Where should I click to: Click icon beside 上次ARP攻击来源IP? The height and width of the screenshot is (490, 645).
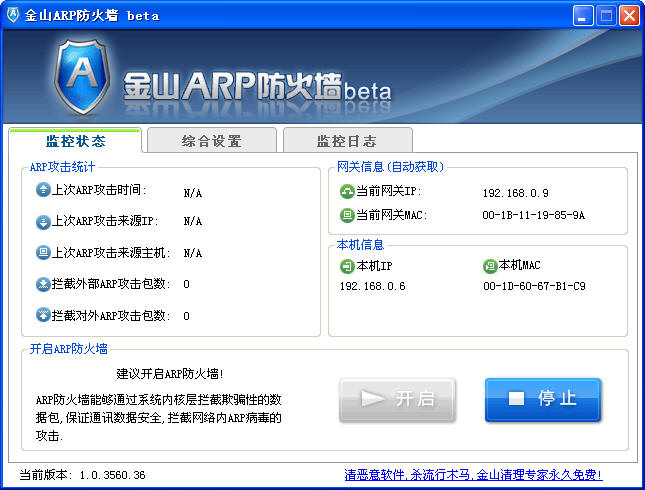coord(43,221)
